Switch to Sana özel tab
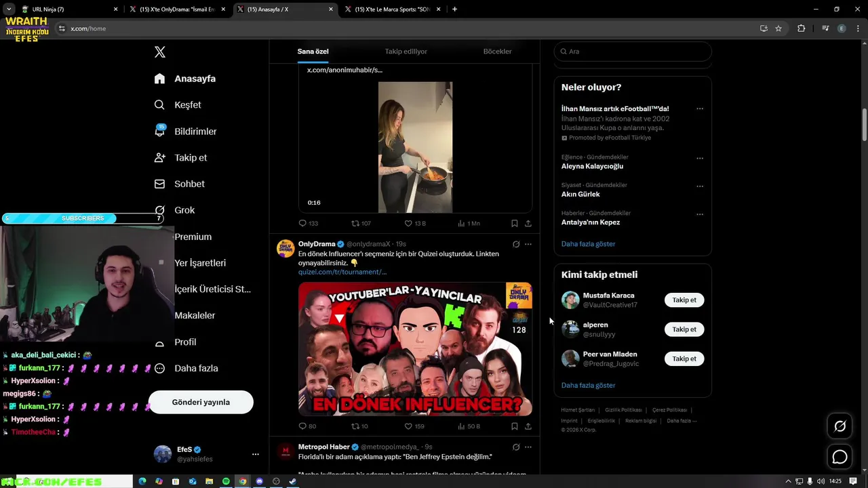Viewport: 868px width, 488px height. 313,52
